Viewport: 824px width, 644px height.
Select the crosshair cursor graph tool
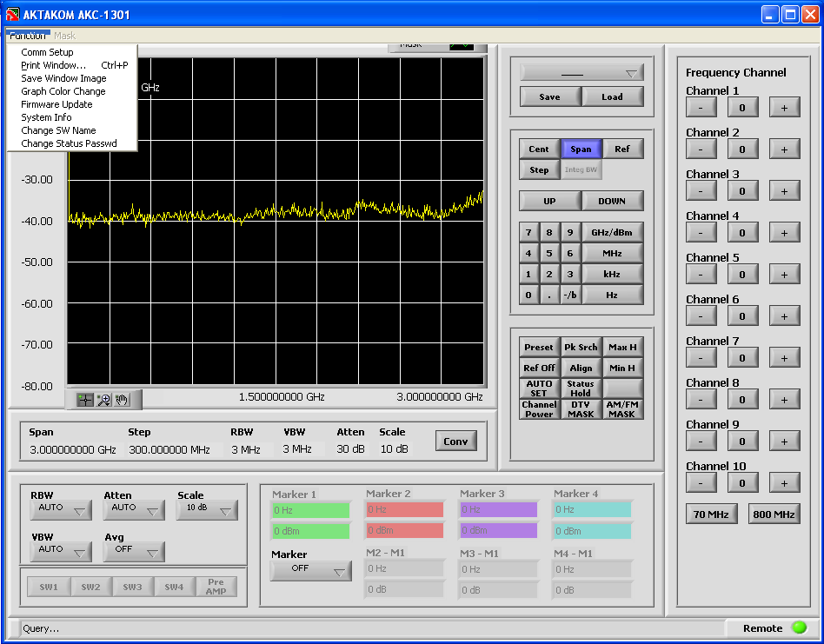point(84,401)
